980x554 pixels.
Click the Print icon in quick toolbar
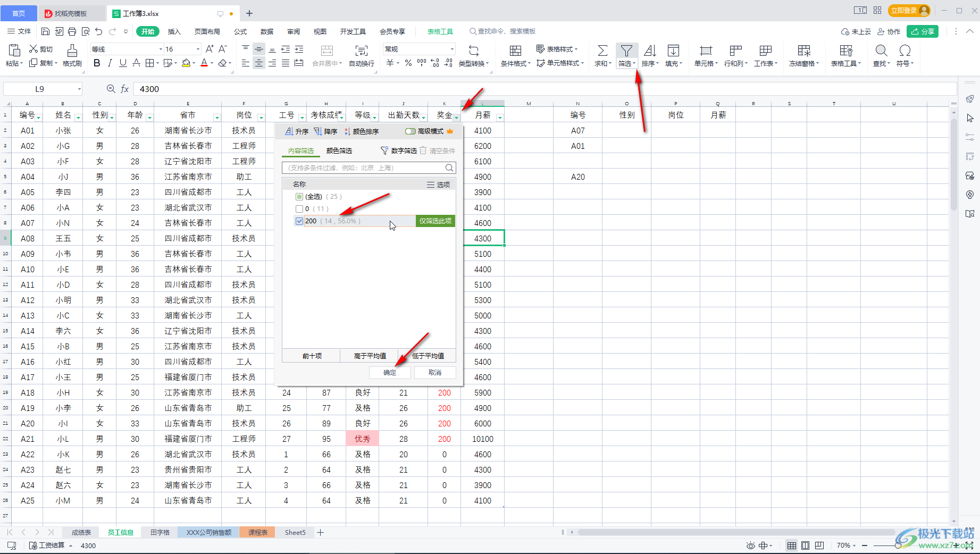pos(72,31)
